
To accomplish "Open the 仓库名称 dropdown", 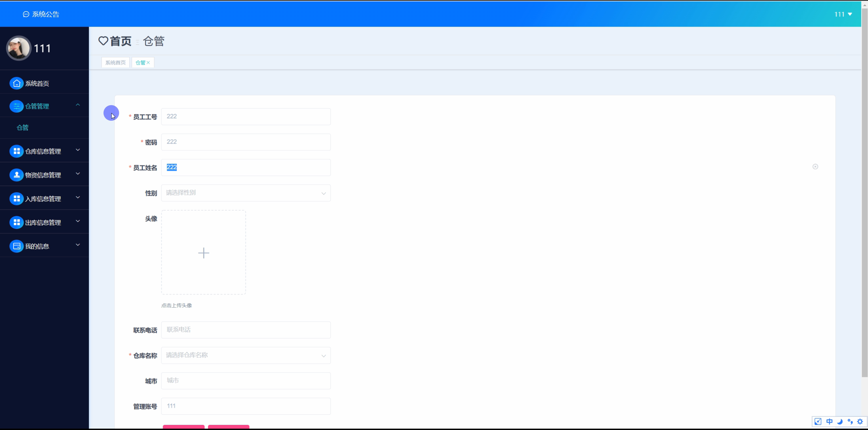I will tap(246, 355).
